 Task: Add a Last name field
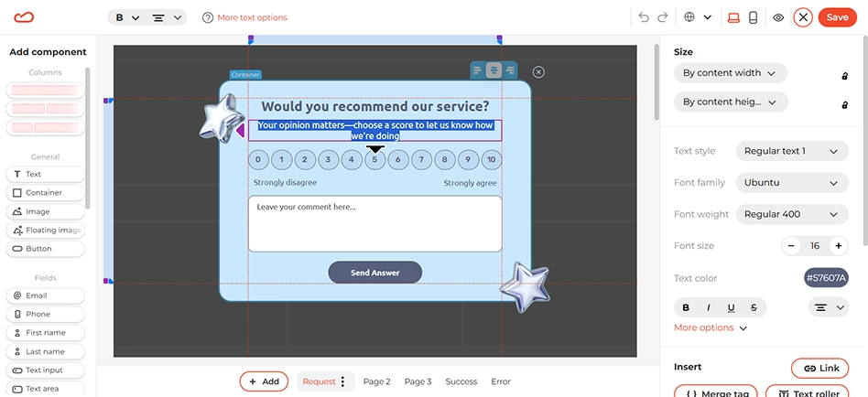[46, 351]
